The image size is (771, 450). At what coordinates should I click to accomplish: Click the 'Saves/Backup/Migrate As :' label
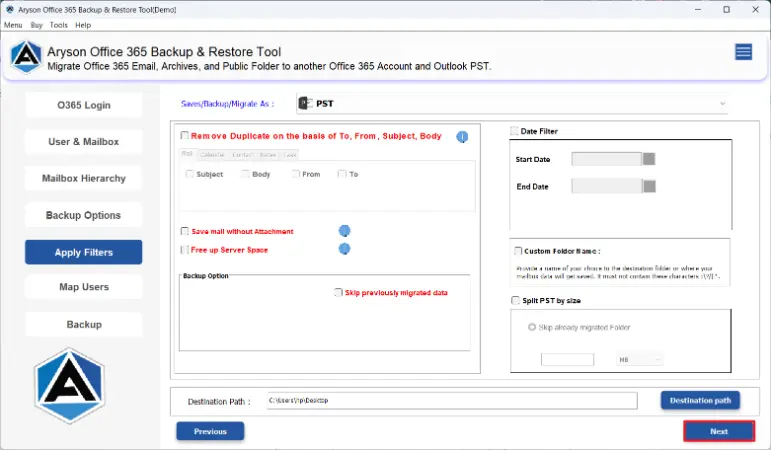(x=227, y=104)
